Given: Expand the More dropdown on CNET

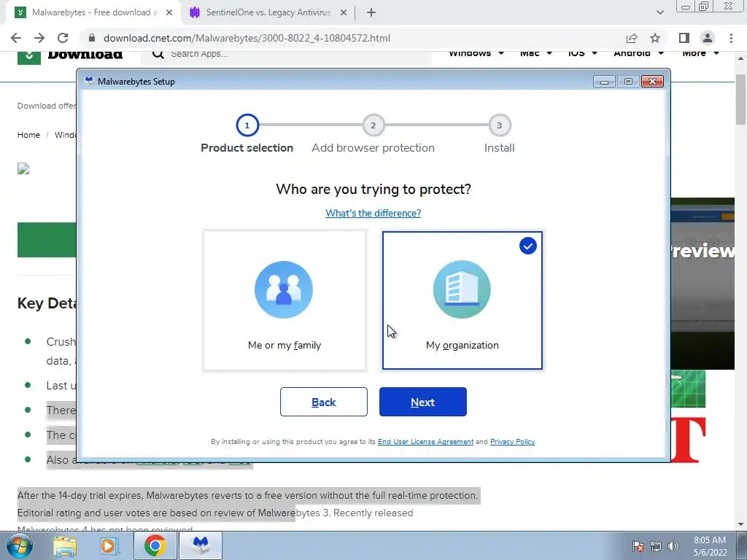Looking at the screenshot, I should (700, 54).
